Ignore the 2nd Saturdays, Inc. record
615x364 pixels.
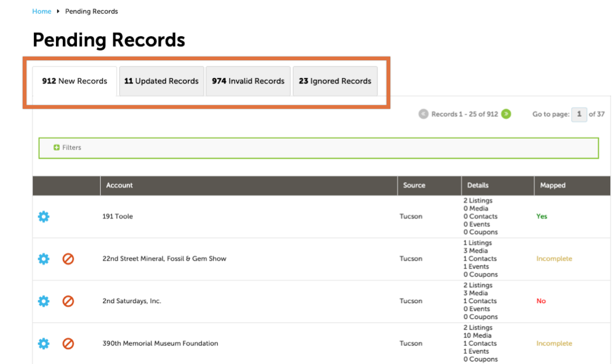tap(68, 301)
